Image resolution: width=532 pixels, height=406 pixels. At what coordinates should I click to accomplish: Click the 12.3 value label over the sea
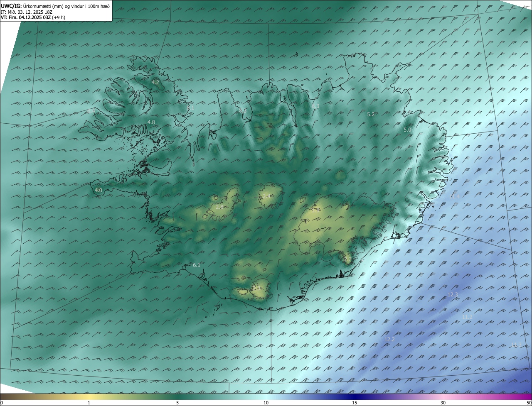coord(453,294)
